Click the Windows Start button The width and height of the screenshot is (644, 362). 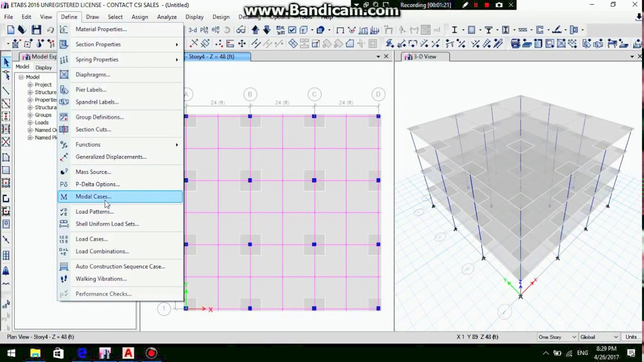coord(11,353)
